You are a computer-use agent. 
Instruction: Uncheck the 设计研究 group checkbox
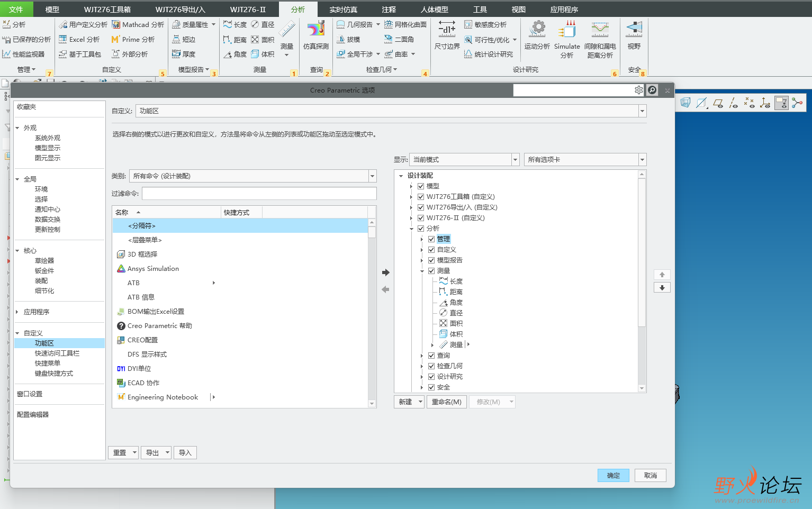pyautogui.click(x=431, y=377)
